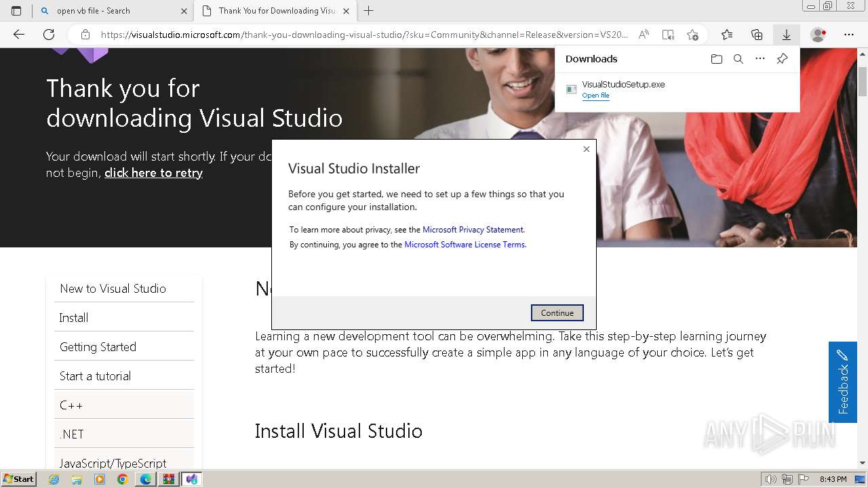
Task: Toggle the Downloads toolbar button
Action: (787, 35)
